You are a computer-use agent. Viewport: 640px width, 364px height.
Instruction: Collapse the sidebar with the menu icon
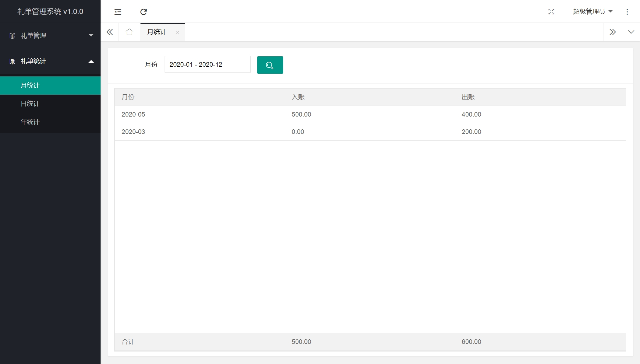coord(118,12)
